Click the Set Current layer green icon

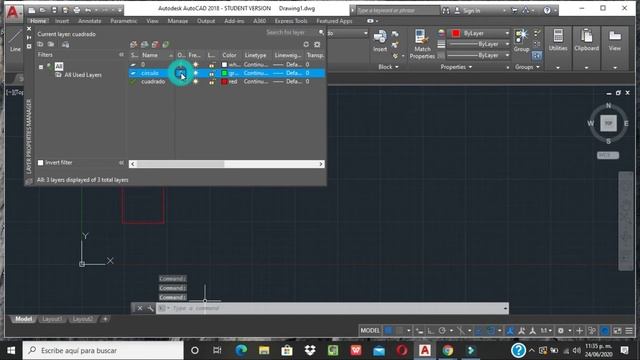166,44
